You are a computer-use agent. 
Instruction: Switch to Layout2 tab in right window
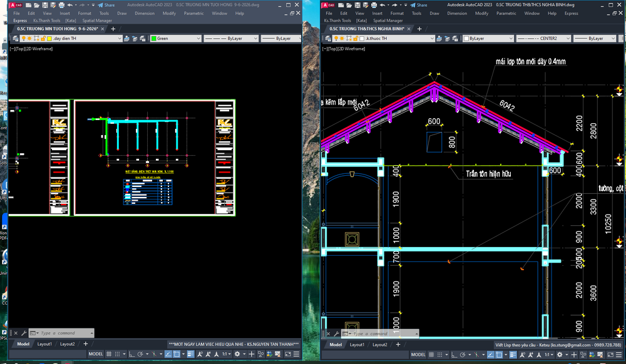380,345
